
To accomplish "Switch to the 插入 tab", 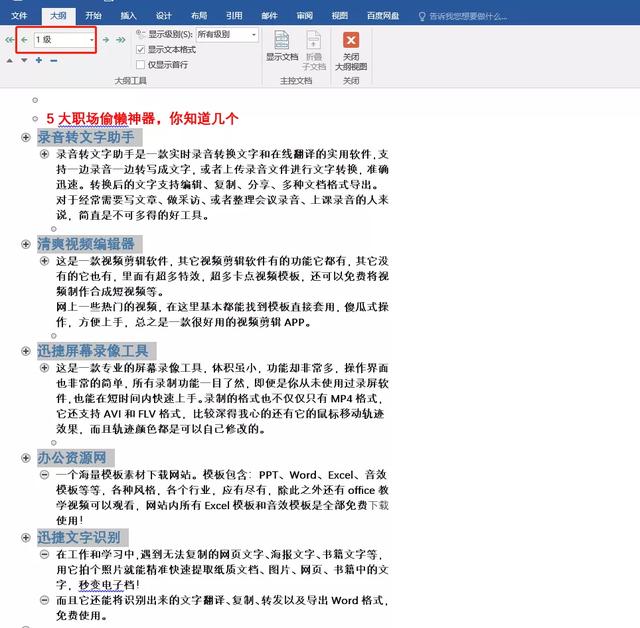I will (128, 16).
